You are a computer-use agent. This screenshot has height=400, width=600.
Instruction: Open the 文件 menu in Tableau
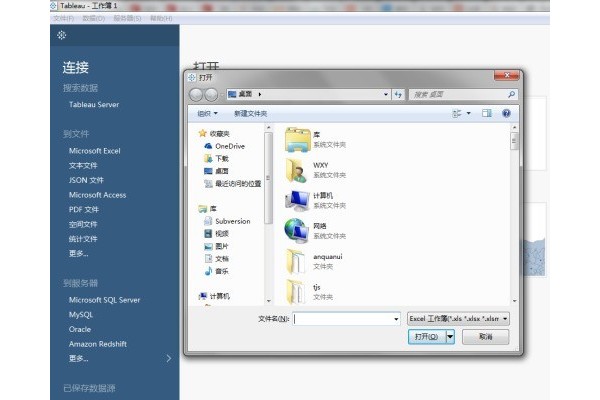click(x=63, y=18)
